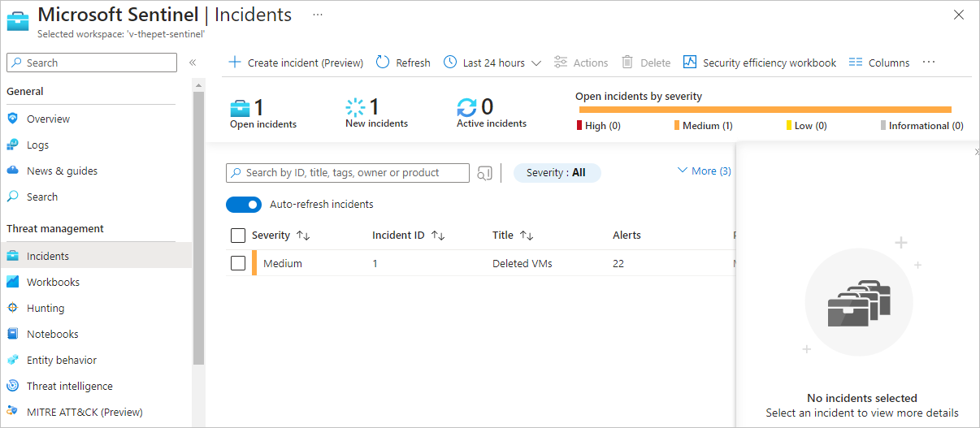Screen dimensions: 980x428
Task: Check the Deleted VMs incident row checkbox
Action: (238, 263)
